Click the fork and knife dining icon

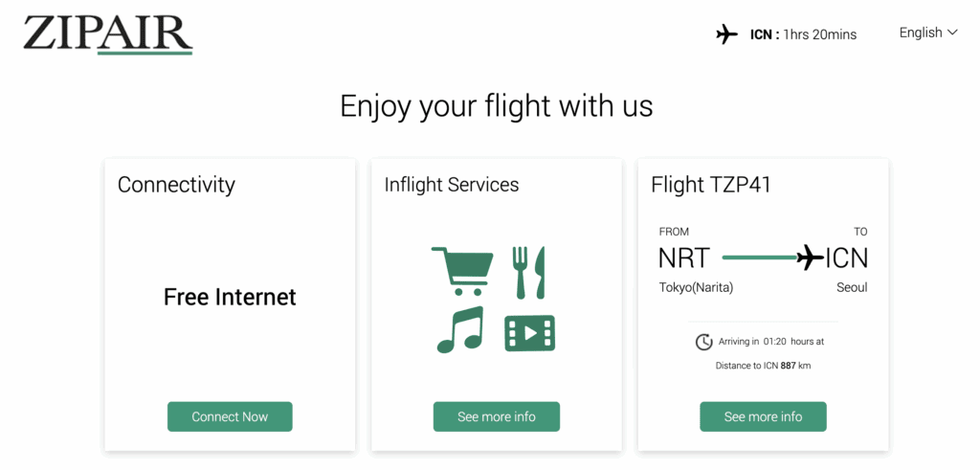coord(529,272)
